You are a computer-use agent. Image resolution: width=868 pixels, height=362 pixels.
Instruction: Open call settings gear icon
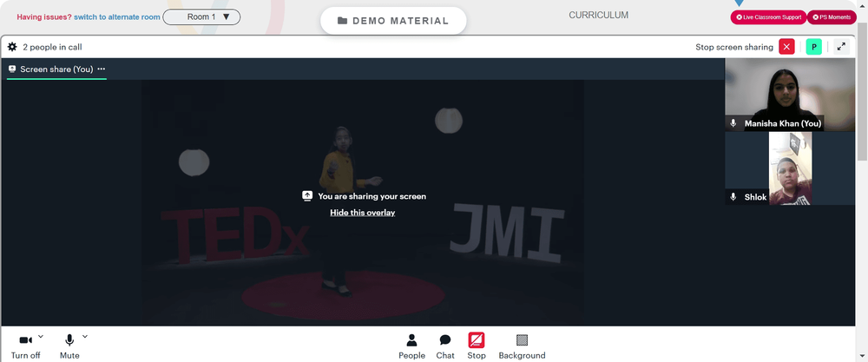[12, 47]
